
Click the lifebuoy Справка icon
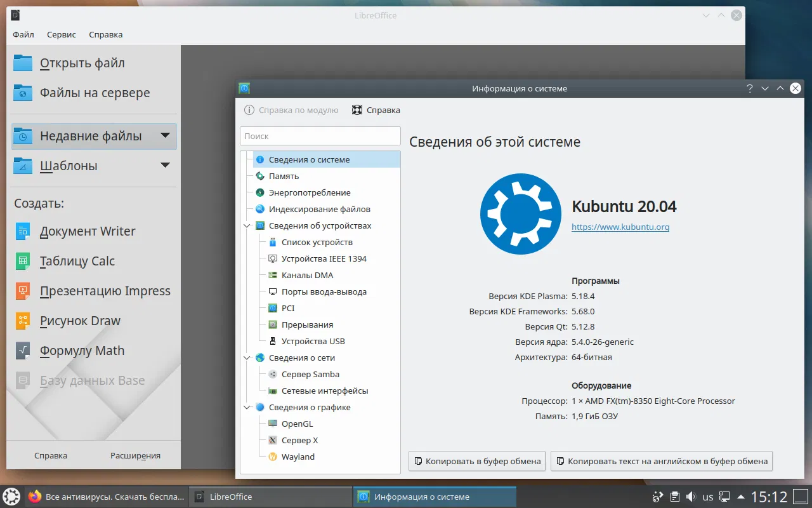tap(357, 110)
